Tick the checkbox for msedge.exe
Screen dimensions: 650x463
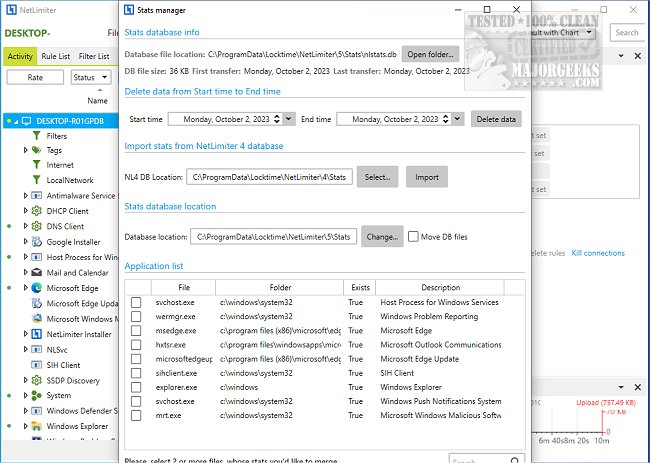click(x=136, y=331)
